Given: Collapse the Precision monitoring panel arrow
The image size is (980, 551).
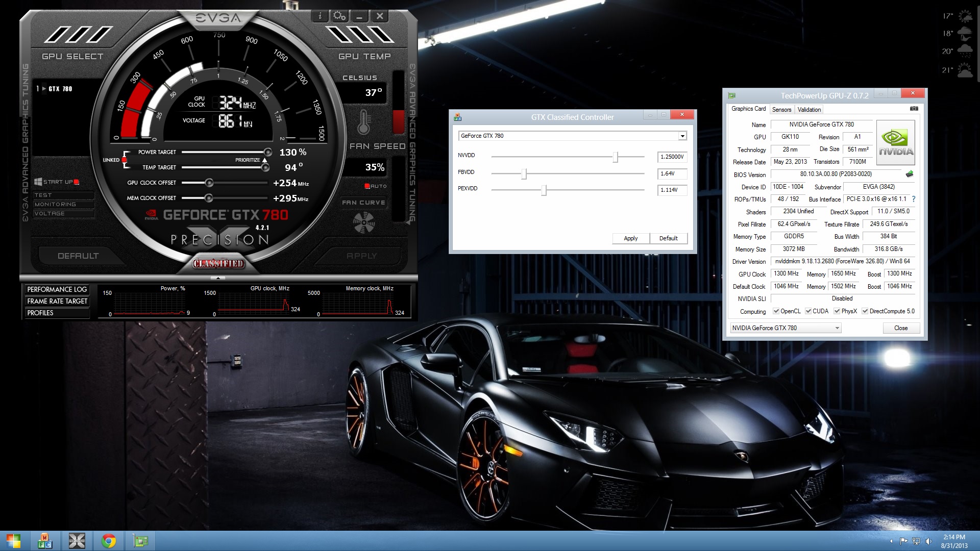Looking at the screenshot, I should [218, 278].
